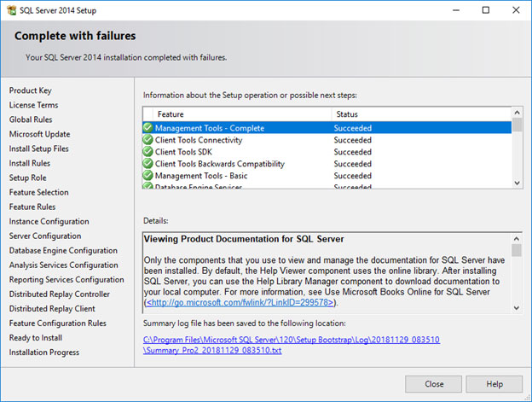Close the setup window with the X
The height and width of the screenshot is (402, 532).
click(516, 10)
